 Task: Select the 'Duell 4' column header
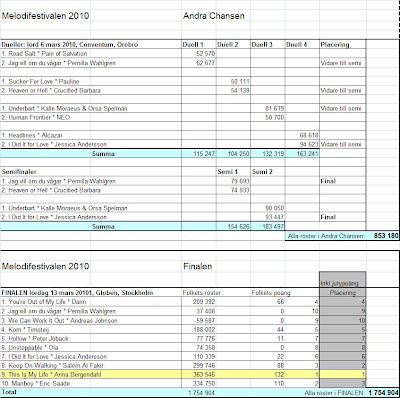[x=297, y=45]
